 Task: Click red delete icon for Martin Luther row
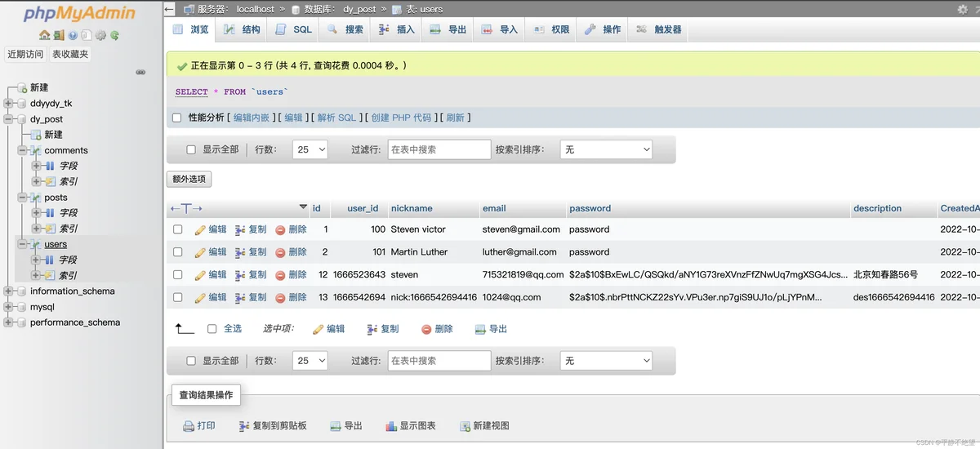click(281, 252)
